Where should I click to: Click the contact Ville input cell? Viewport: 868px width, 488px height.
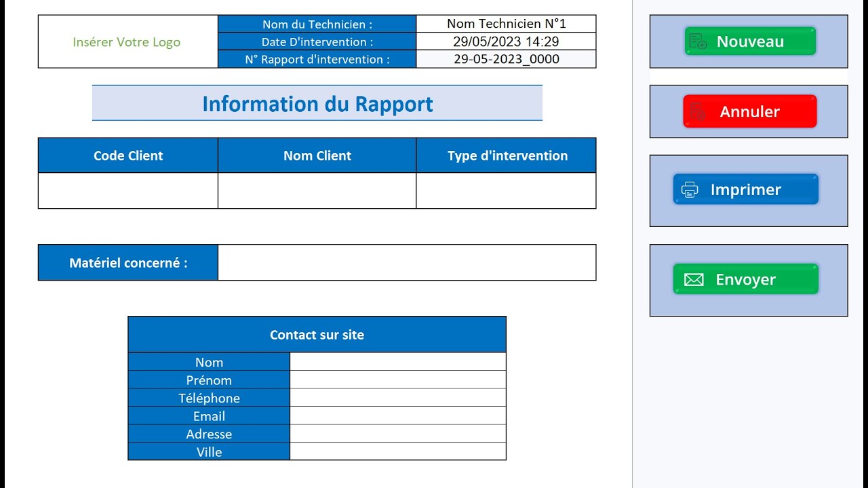pos(397,451)
